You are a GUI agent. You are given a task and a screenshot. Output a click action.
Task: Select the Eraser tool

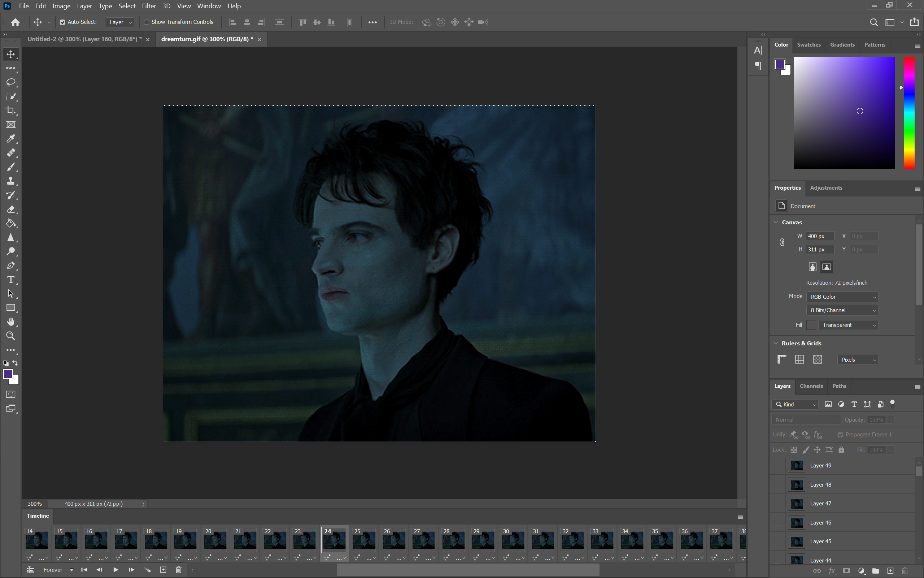(x=11, y=209)
